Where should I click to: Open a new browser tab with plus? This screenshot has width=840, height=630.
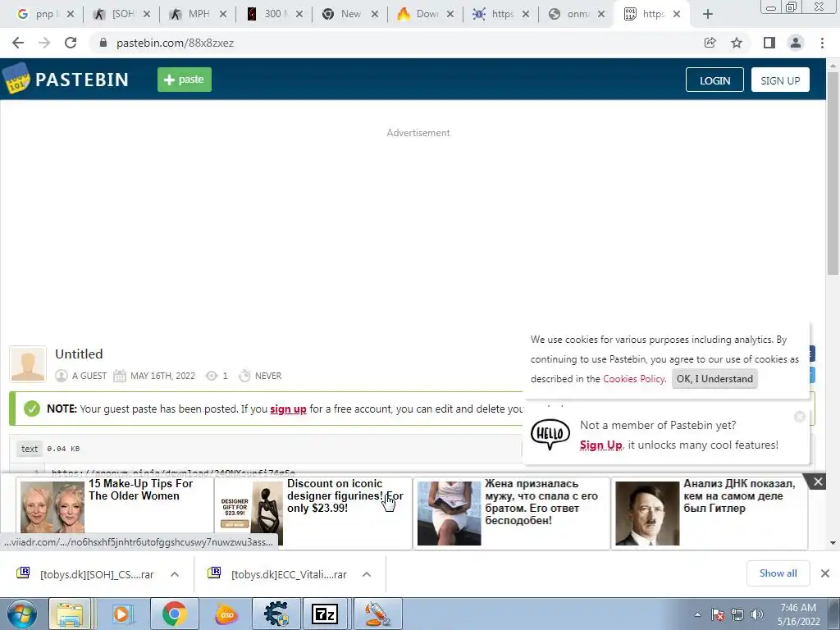[x=708, y=15]
